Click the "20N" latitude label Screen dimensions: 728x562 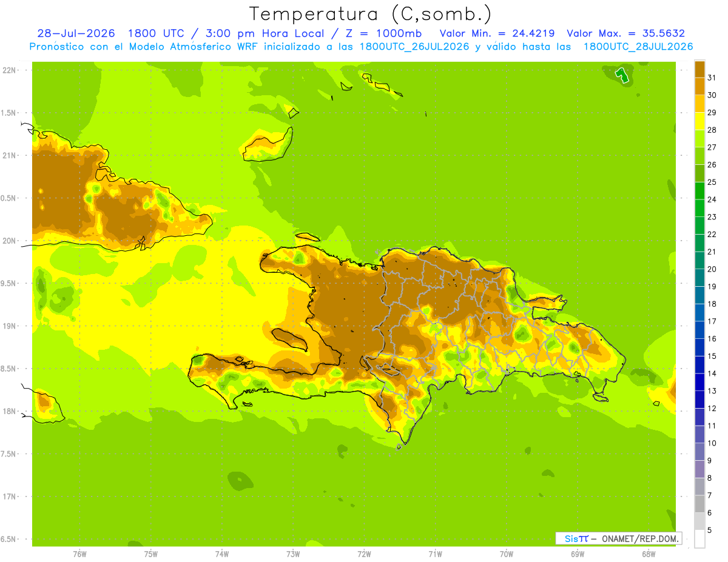coord(10,241)
